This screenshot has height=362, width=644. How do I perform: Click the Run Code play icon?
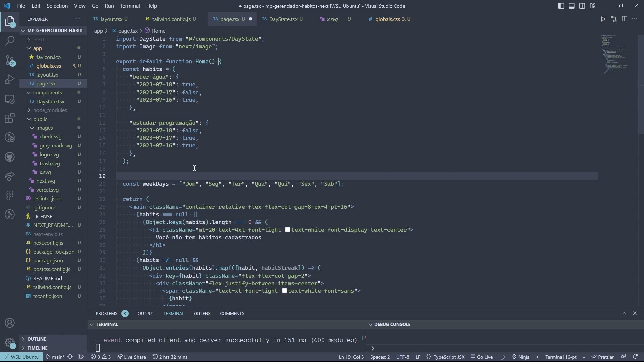[603, 19]
